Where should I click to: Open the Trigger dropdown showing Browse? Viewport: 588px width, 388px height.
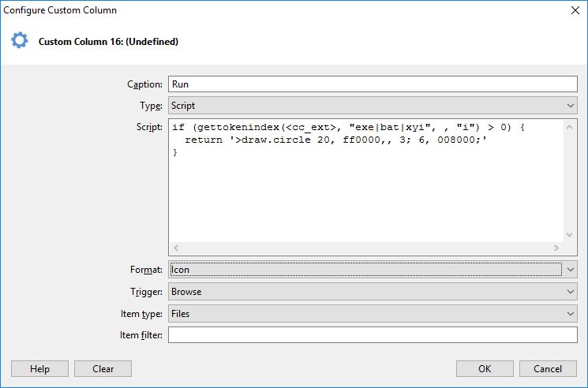click(x=373, y=292)
